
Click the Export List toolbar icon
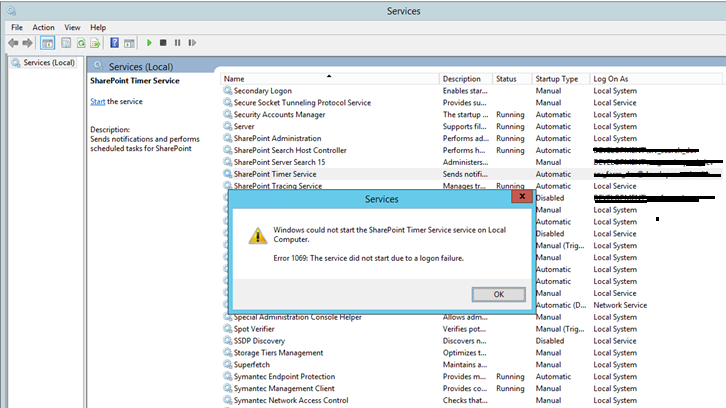95,43
